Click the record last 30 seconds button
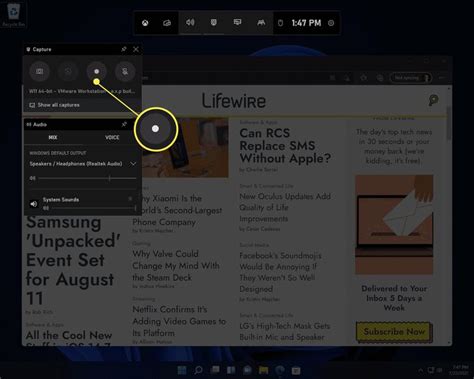 pyautogui.click(x=68, y=71)
